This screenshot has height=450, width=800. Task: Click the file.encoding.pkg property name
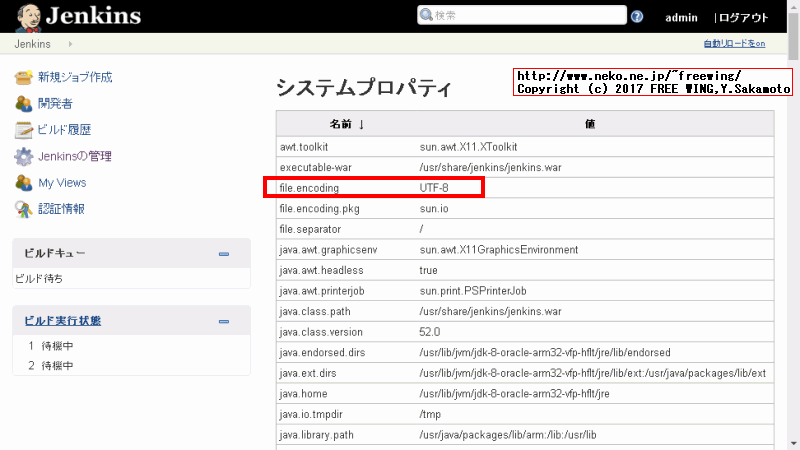(x=319, y=209)
